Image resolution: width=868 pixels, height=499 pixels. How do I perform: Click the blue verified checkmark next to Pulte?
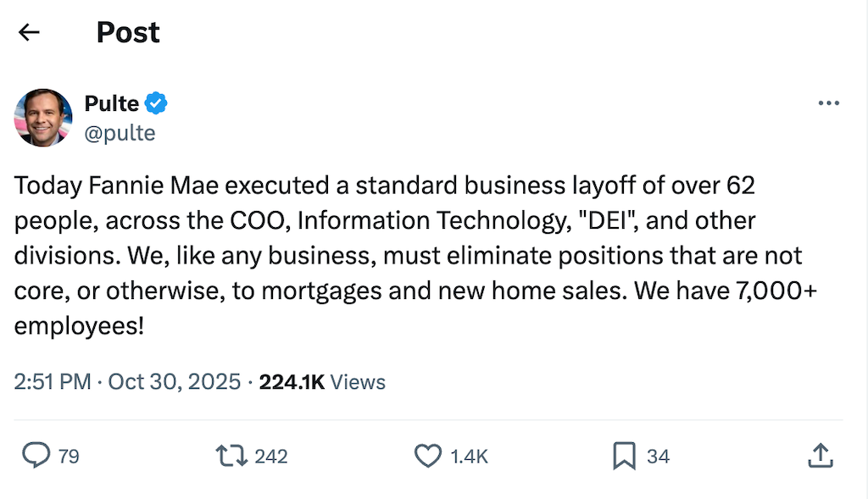[157, 103]
